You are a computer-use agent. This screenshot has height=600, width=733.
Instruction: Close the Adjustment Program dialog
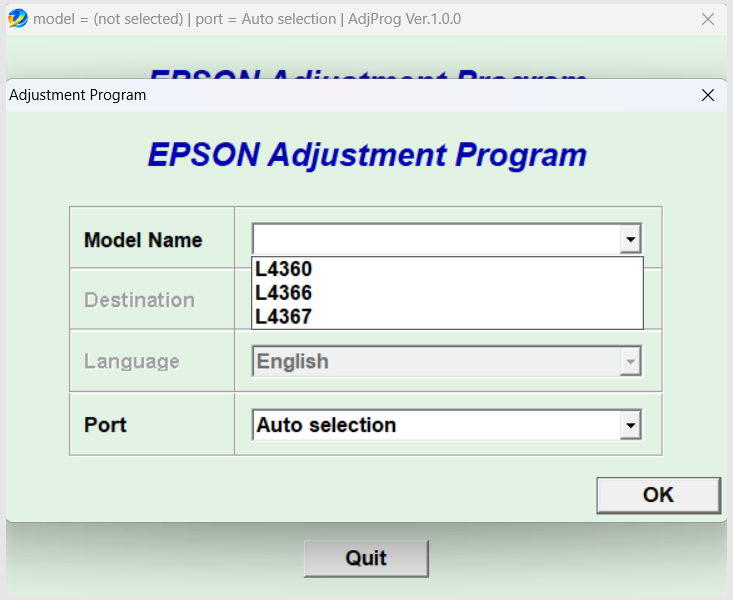708,95
